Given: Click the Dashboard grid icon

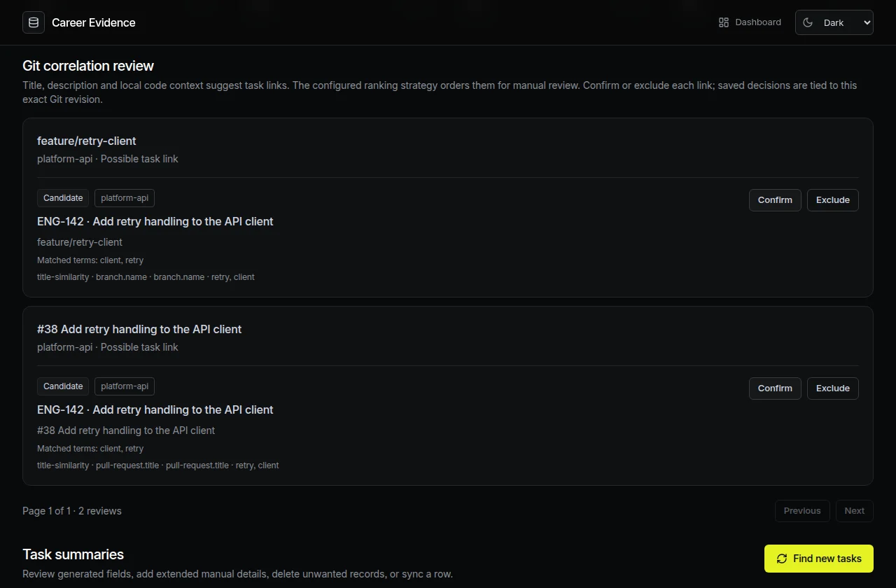Looking at the screenshot, I should pos(724,22).
